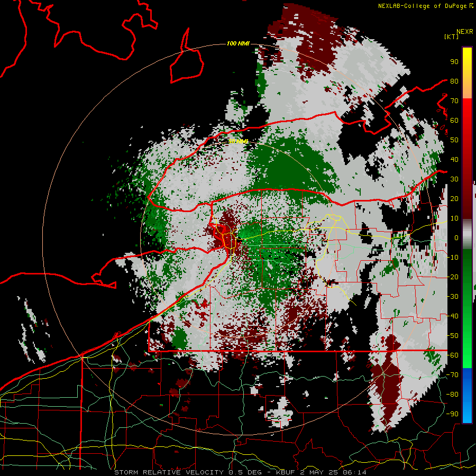This screenshot has width=476, height=476.
Task: Click the -60 value on velocity scale
Action: (x=452, y=355)
